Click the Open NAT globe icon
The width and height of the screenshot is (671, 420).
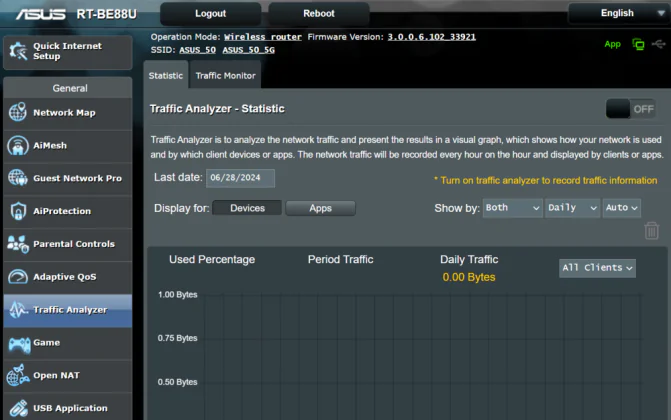point(18,375)
